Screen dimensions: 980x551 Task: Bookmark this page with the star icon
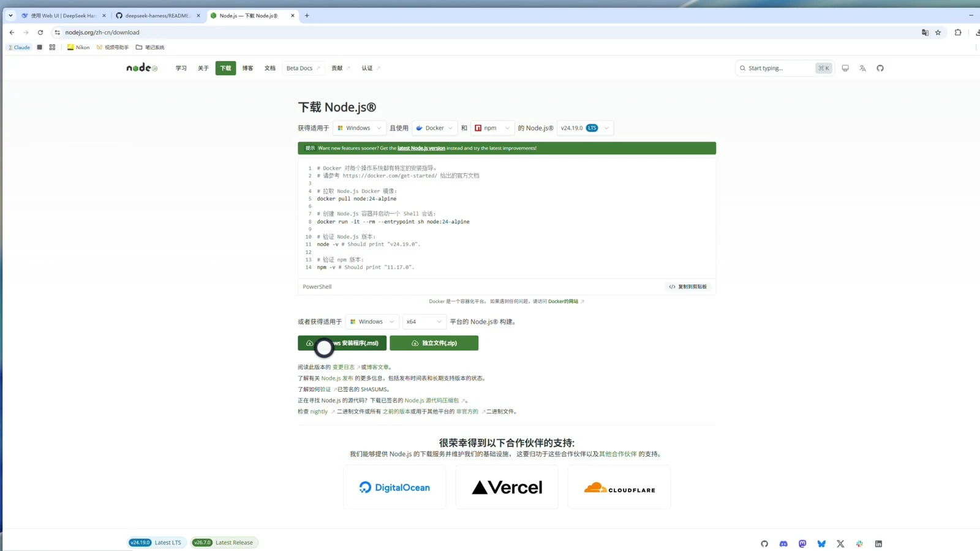pyautogui.click(x=938, y=32)
